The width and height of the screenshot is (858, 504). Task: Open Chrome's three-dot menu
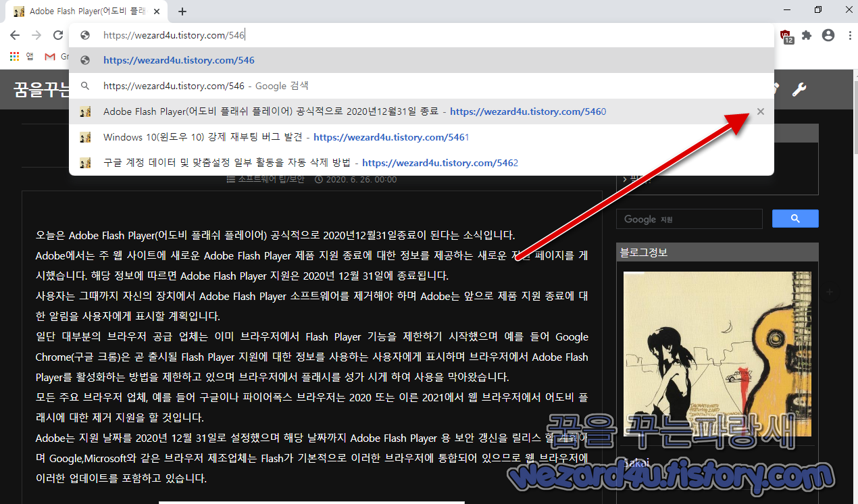pyautogui.click(x=849, y=35)
